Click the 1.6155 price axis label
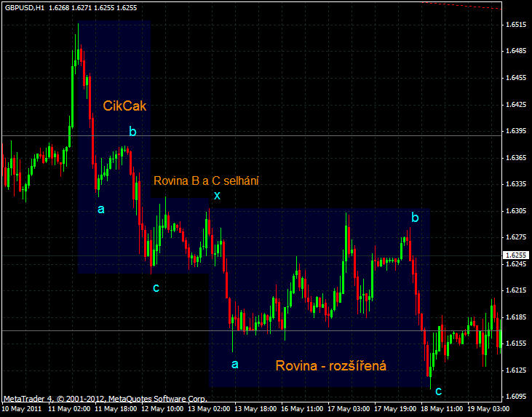The height and width of the screenshot is (417, 532). pos(516,343)
